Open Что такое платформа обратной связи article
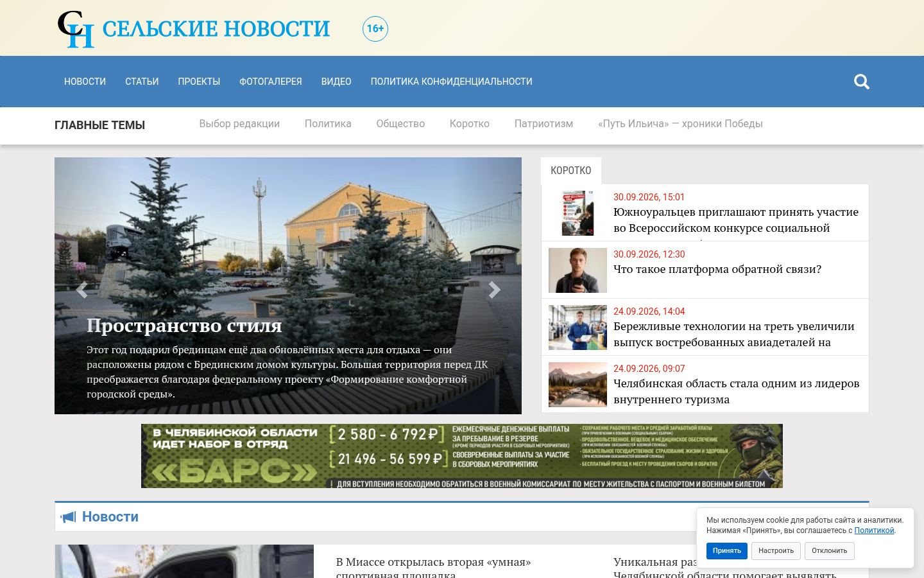Image resolution: width=924 pixels, height=578 pixels. pos(717,269)
